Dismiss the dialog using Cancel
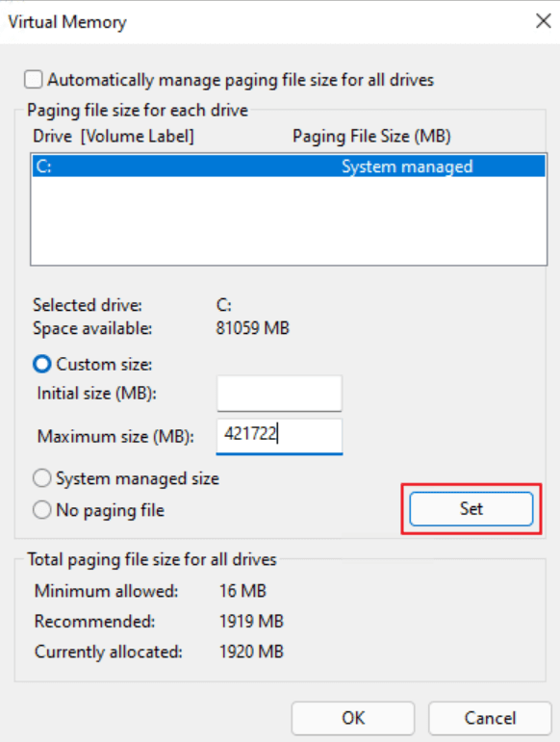The image size is (560, 742). (490, 718)
